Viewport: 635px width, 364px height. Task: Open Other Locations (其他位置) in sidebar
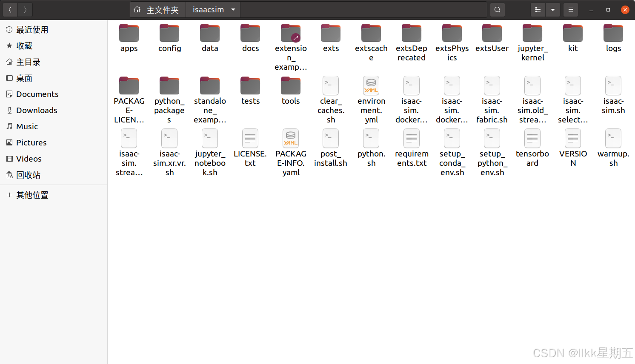(x=54, y=195)
